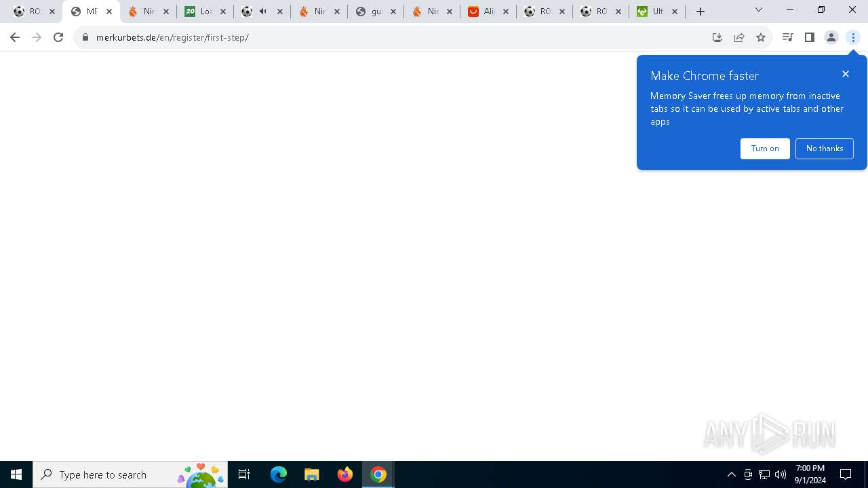The height and width of the screenshot is (488, 868).
Task: Launch Firefox from the taskbar
Action: coord(345,474)
